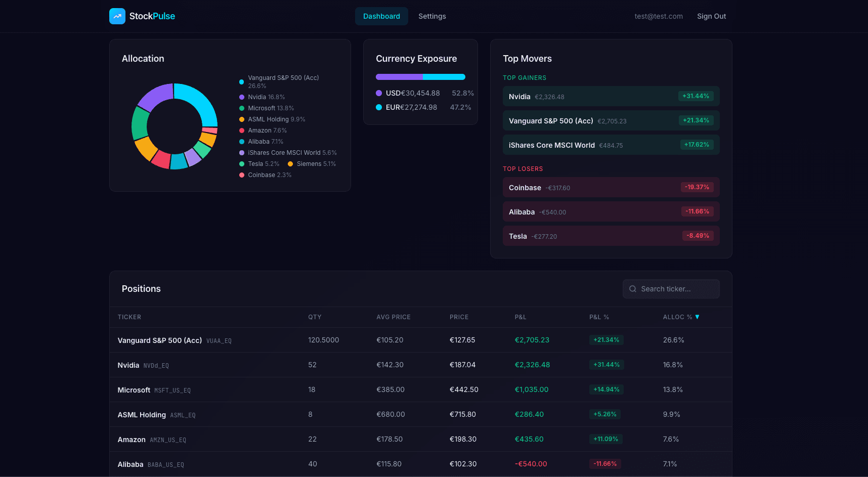Select Tesla 5.2% legend entry

click(x=259, y=164)
